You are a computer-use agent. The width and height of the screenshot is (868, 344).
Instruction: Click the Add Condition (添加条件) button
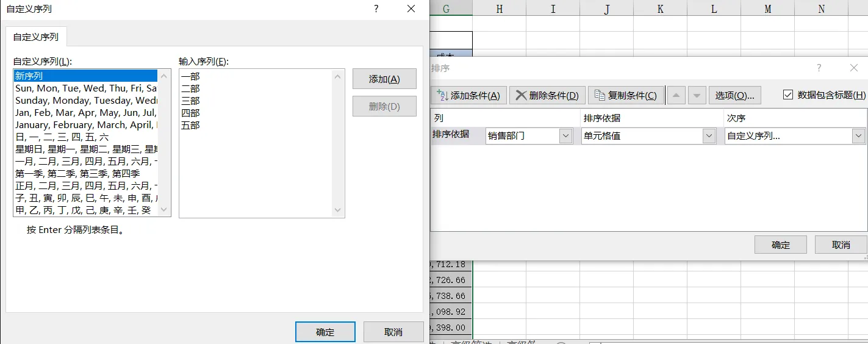coord(468,95)
